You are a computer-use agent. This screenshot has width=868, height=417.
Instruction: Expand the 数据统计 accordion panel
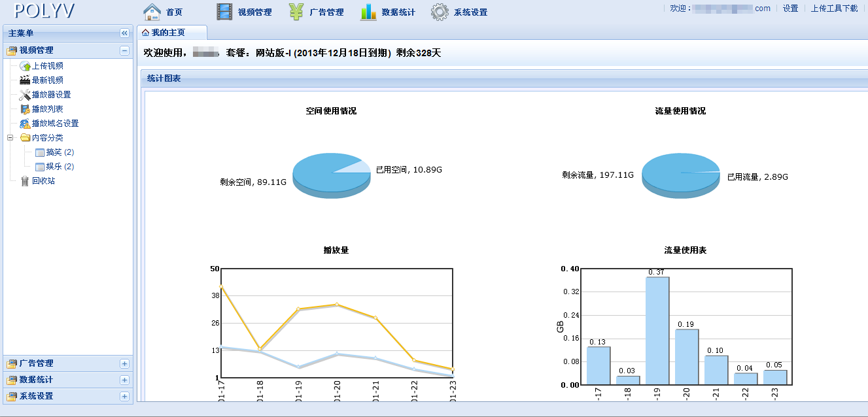[124, 380]
